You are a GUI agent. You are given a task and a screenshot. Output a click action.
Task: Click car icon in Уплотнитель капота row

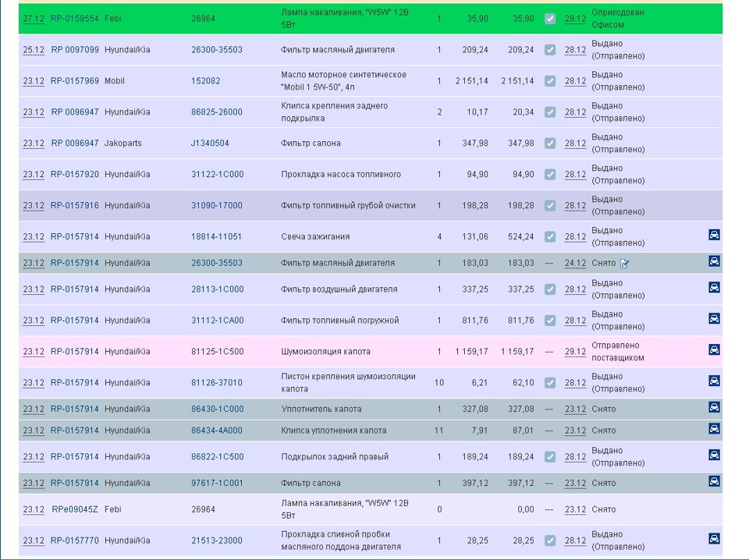pos(714,407)
